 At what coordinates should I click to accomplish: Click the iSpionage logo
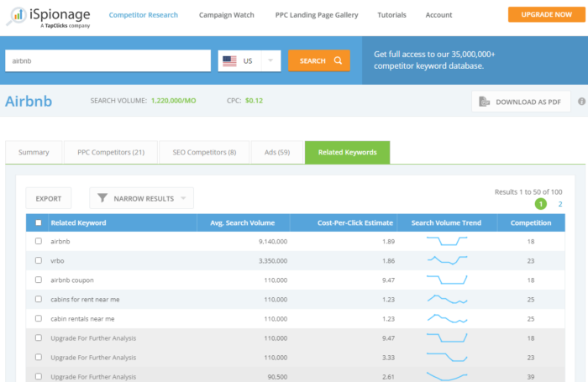click(x=48, y=17)
